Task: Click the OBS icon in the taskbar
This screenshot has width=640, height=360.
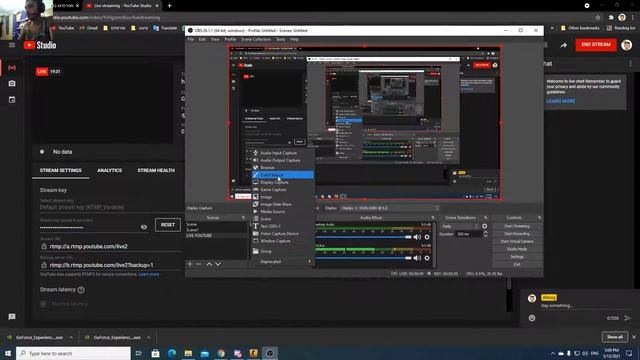Action: [x=270, y=353]
